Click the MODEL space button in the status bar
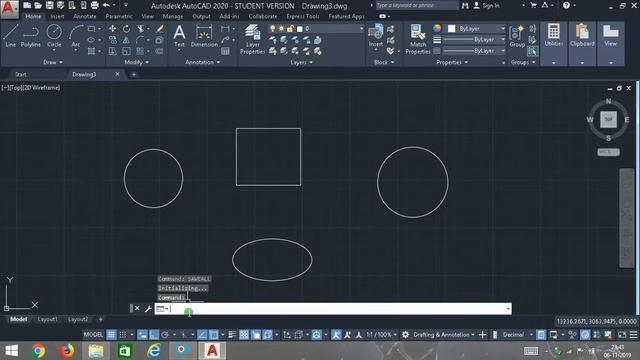The width and height of the screenshot is (640, 360). (x=93, y=335)
